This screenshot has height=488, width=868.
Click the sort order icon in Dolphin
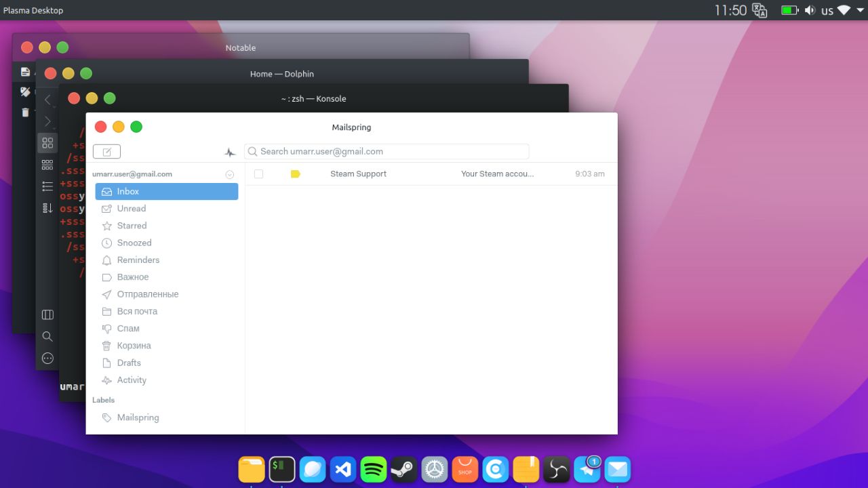pyautogui.click(x=47, y=207)
